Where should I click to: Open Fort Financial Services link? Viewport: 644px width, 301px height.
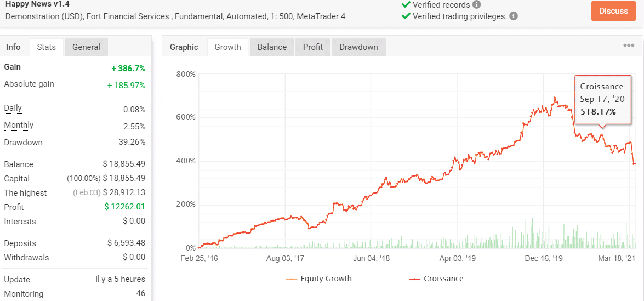point(128,16)
